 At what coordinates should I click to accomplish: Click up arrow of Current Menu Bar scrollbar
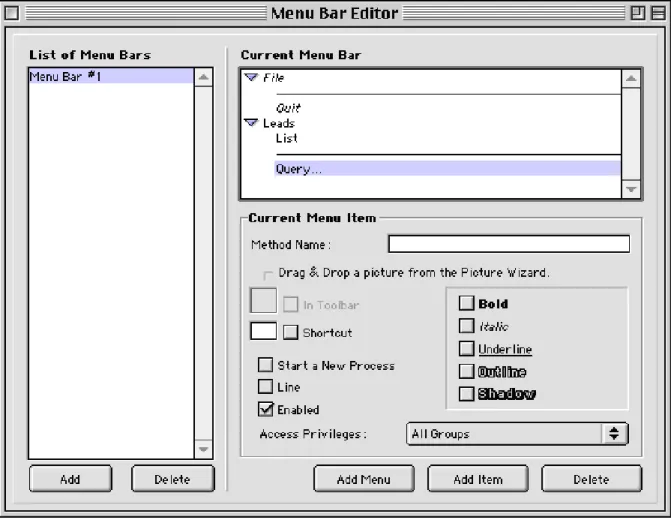(631, 78)
